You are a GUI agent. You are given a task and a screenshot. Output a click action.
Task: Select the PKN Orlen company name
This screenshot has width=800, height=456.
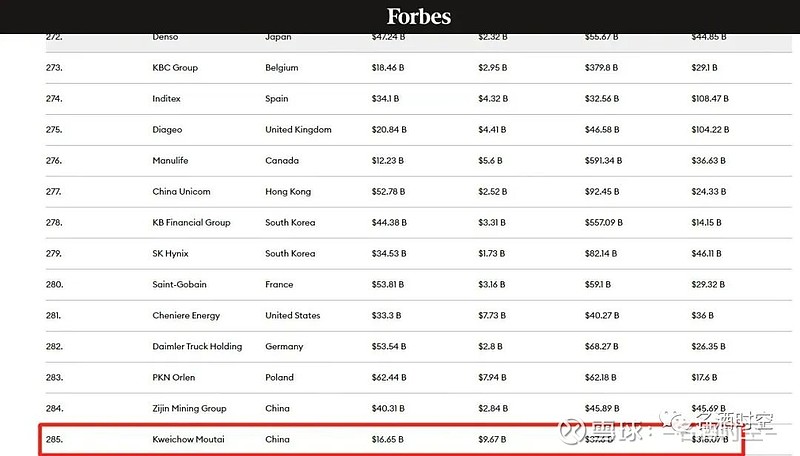pyautogui.click(x=174, y=378)
